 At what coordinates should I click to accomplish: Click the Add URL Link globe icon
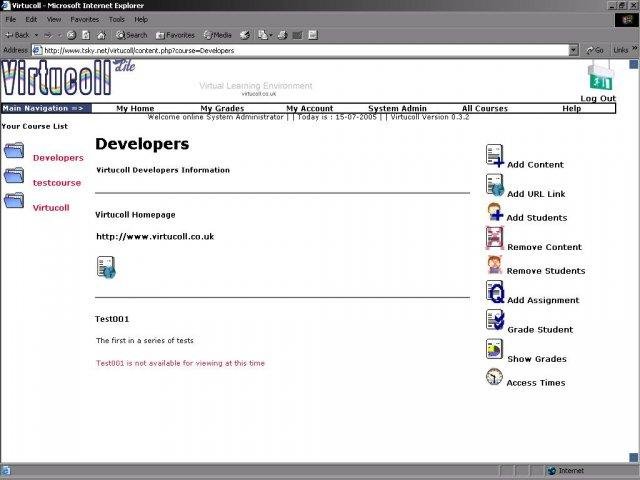coord(495,185)
